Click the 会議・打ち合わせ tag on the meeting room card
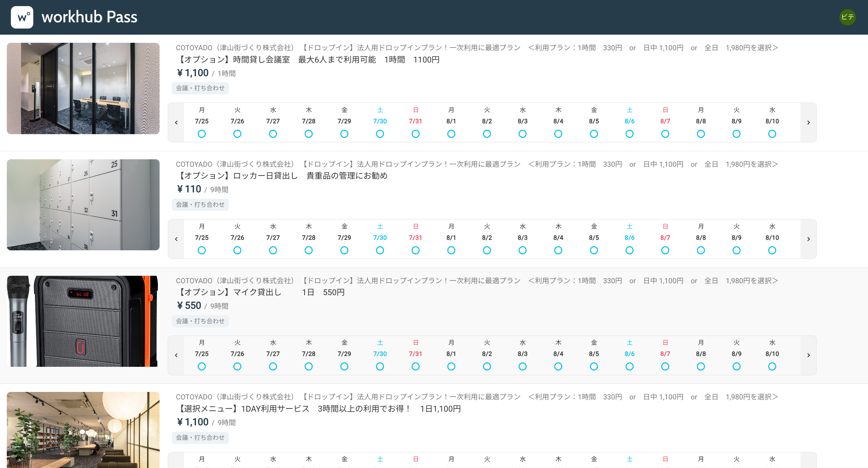Viewport: 868px width, 468px height. tap(200, 88)
